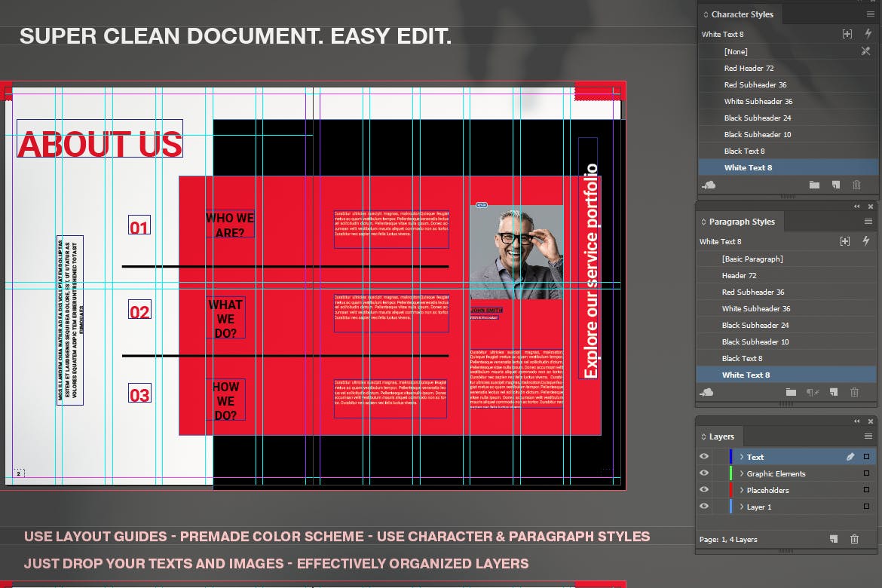Create new style group in Paragraph Styles
This screenshot has width=882, height=588.
791,392
